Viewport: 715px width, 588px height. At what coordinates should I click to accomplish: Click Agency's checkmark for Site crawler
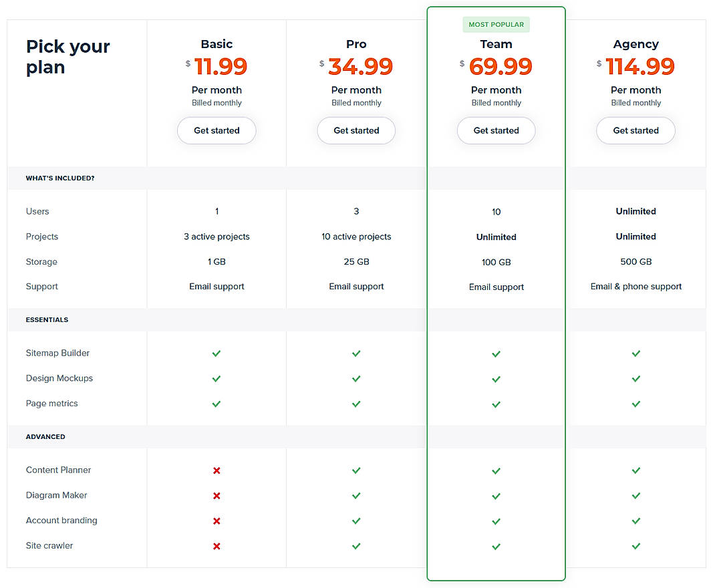point(635,546)
